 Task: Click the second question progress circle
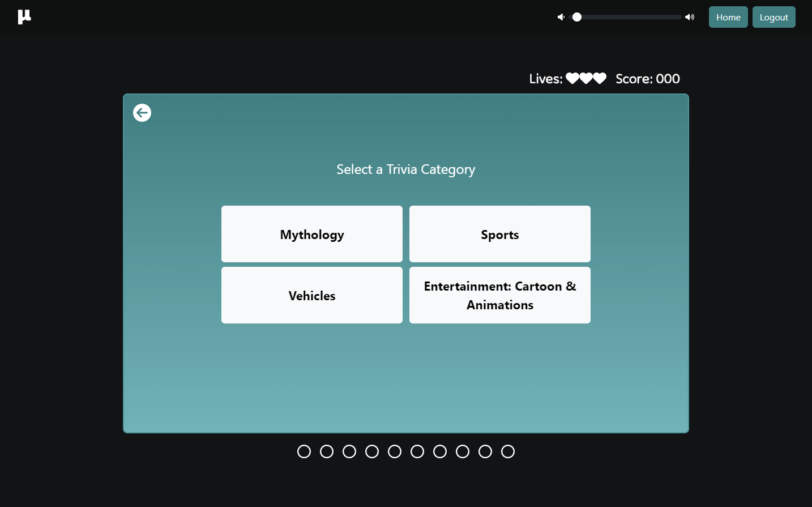pyautogui.click(x=327, y=451)
